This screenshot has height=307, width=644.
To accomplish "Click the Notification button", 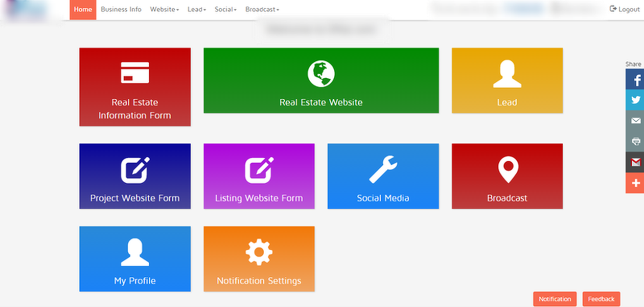I will [x=555, y=299].
